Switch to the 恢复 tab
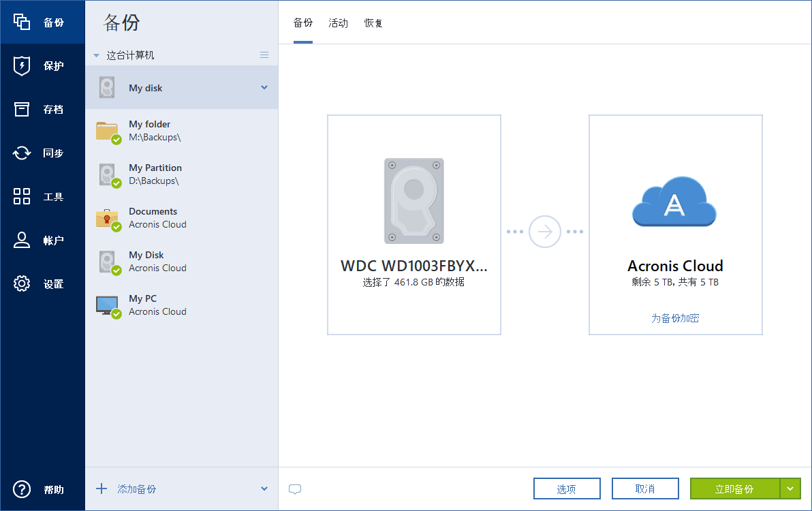 [373, 23]
